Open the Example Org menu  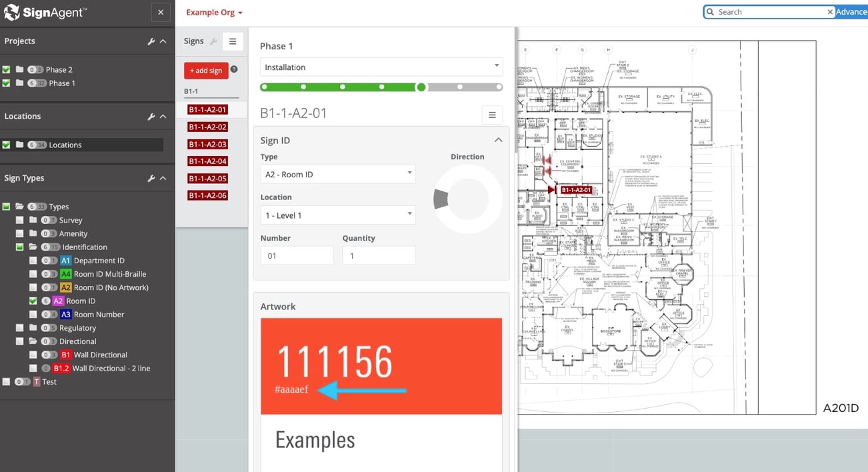[213, 13]
